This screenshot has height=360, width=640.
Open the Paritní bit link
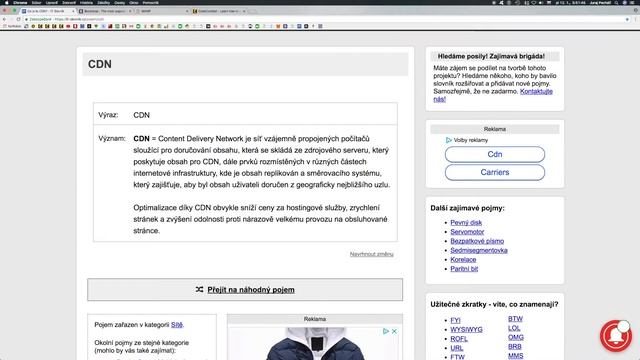pyautogui.click(x=464, y=269)
